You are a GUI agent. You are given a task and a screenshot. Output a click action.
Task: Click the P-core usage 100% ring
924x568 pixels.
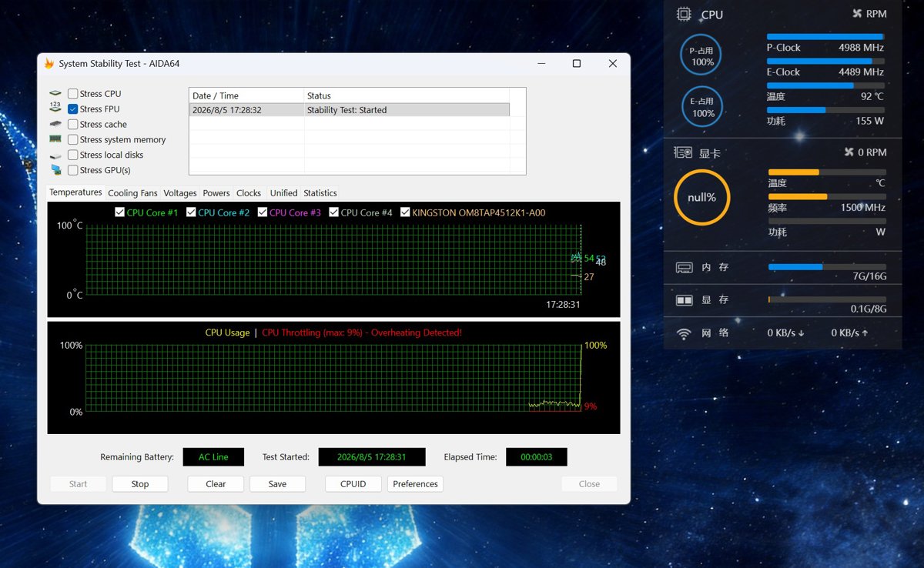[x=701, y=55]
